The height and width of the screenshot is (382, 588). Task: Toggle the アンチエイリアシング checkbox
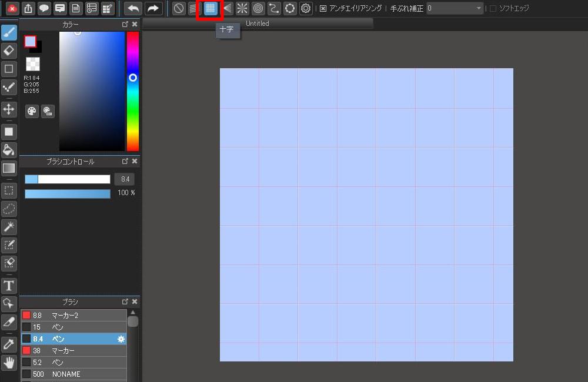(x=323, y=9)
